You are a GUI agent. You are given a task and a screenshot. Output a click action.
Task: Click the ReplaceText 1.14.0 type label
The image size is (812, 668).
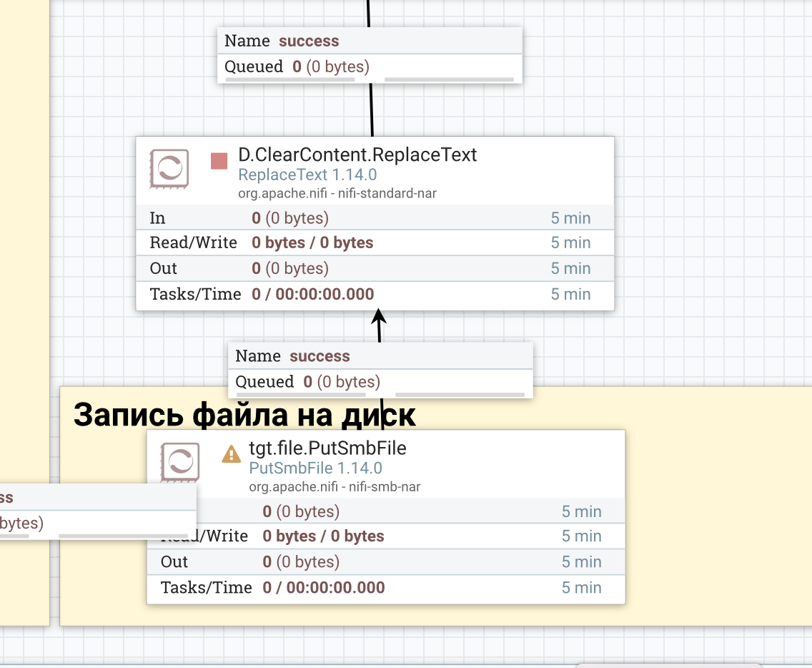coord(307,175)
